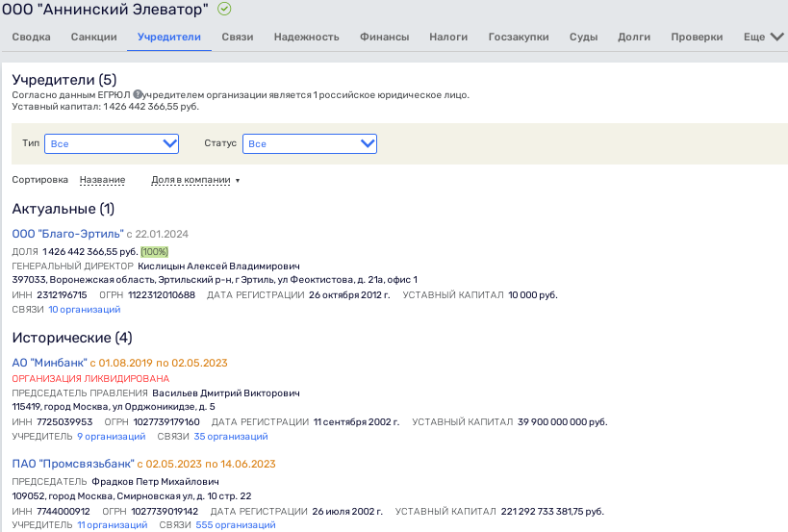
Task: Click director name Кислицын Алексей Владимирович
Action: point(218,266)
